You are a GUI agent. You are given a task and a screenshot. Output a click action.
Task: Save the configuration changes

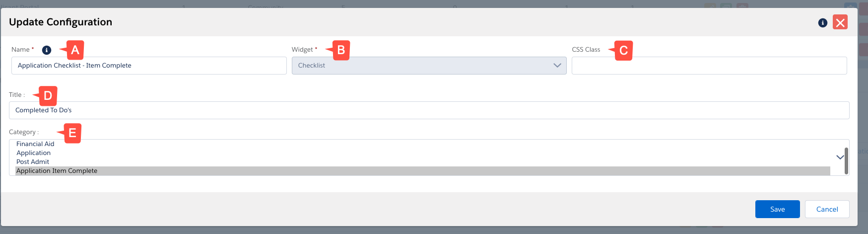pyautogui.click(x=777, y=209)
